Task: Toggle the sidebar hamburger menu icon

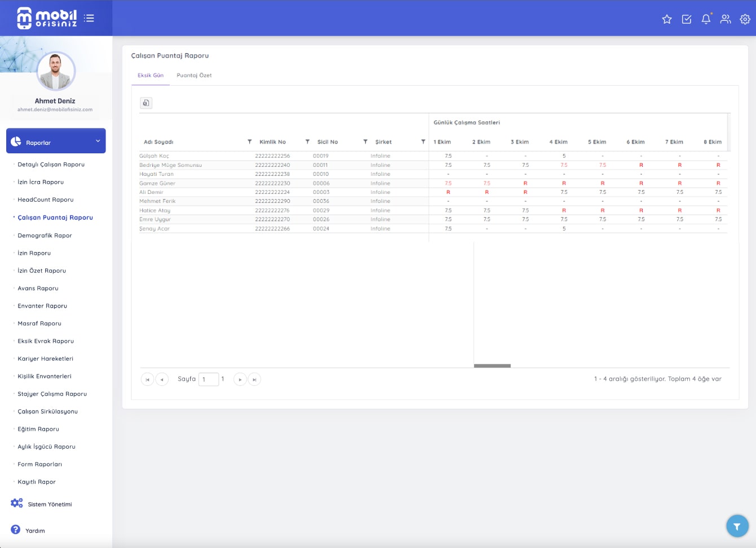Action: click(x=89, y=18)
